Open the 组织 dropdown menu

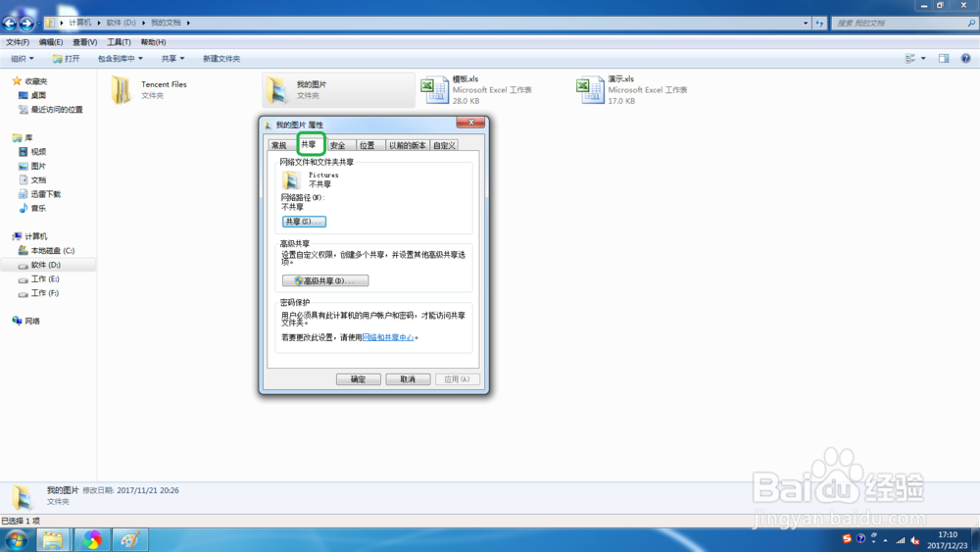pyautogui.click(x=22, y=59)
